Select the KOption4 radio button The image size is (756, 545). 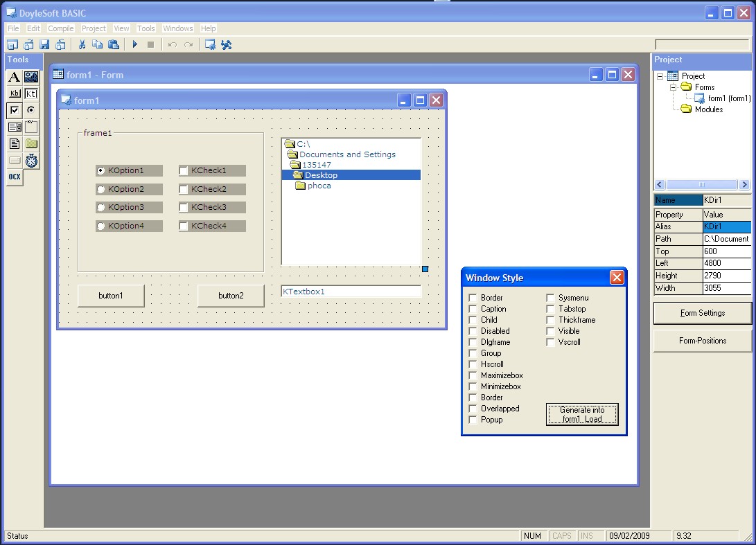coord(100,226)
